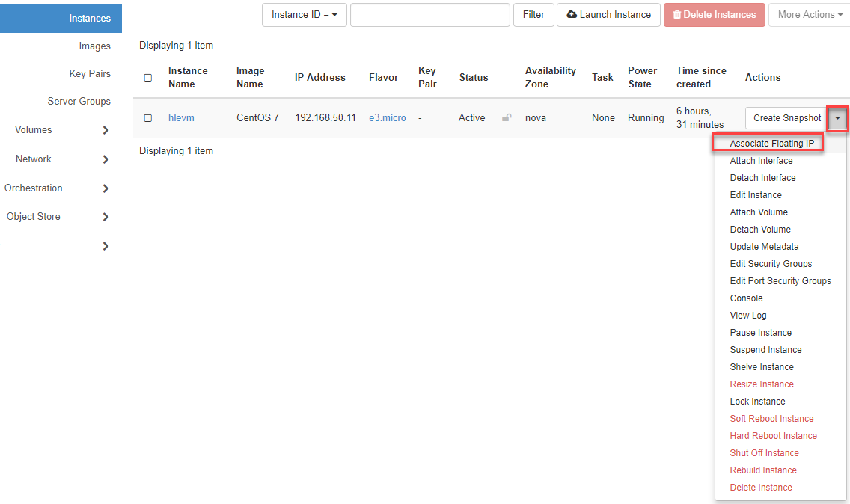Click the filter text input field
Image resolution: width=850 pixels, height=504 pixels.
pos(429,15)
